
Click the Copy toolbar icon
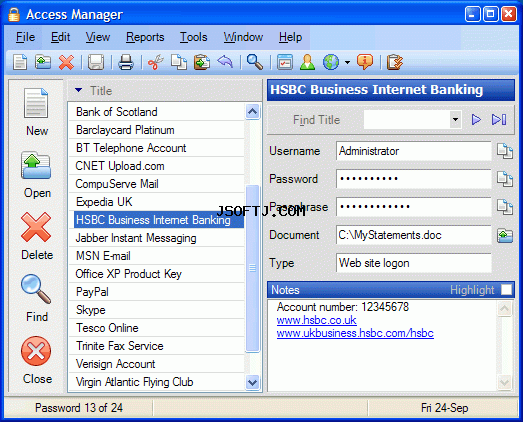click(179, 62)
